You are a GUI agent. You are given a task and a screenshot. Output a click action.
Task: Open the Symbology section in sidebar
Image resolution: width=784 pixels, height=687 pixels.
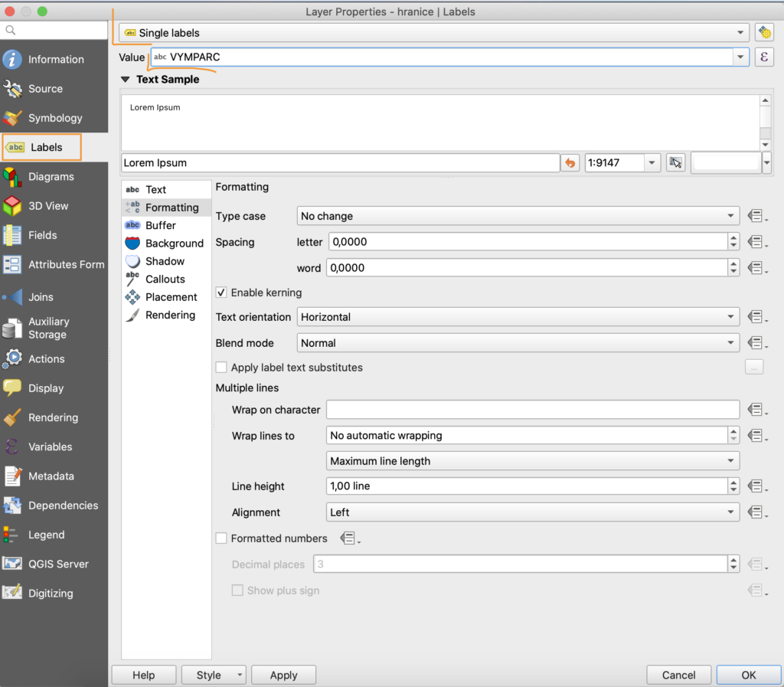click(x=54, y=118)
